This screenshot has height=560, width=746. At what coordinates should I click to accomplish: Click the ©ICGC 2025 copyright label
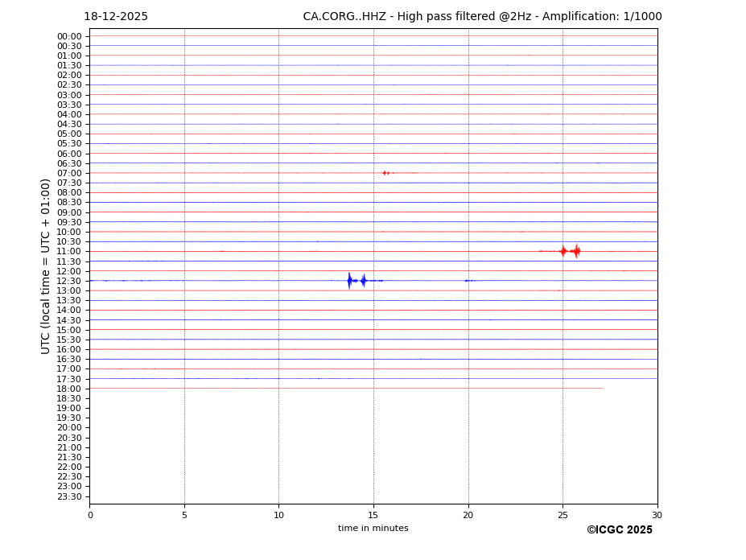tap(619, 529)
